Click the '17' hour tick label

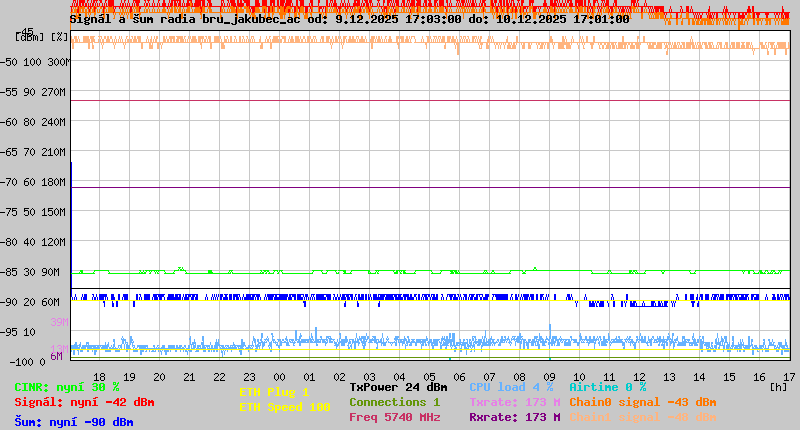tap(789, 377)
